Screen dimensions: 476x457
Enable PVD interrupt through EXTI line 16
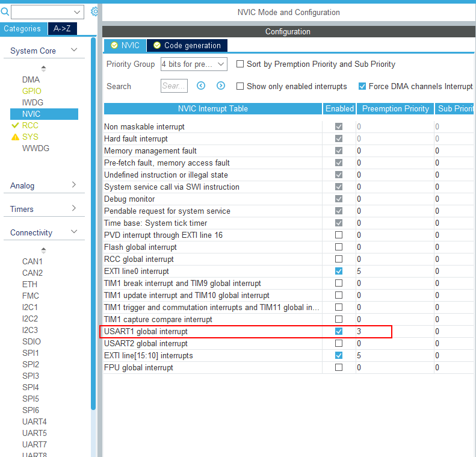[339, 235]
